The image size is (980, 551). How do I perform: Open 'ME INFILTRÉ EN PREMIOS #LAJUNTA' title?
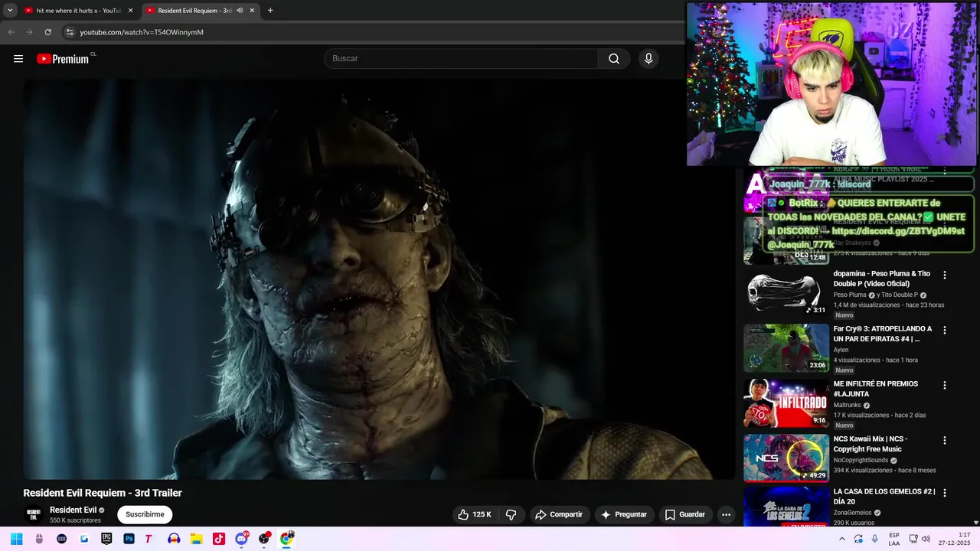click(x=876, y=389)
